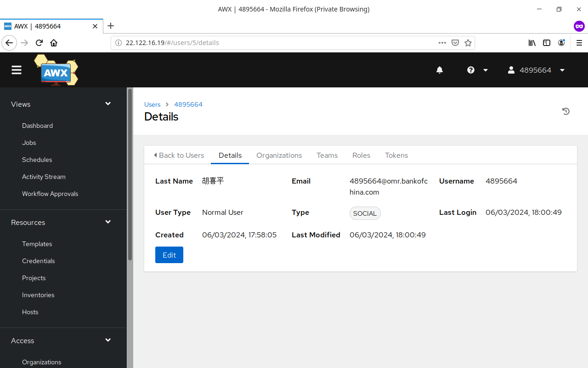Switch to the Organizations tab
The height and width of the screenshot is (368, 588).
click(279, 155)
